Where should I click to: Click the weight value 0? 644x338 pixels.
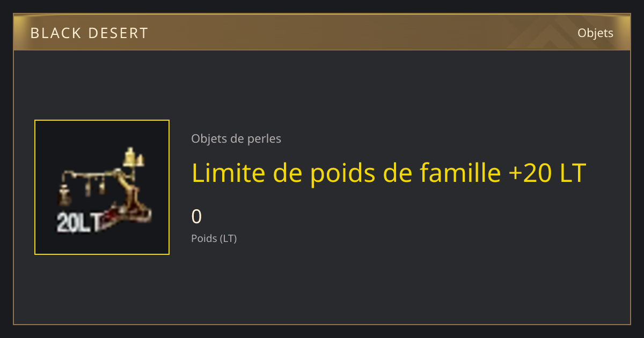tap(196, 217)
